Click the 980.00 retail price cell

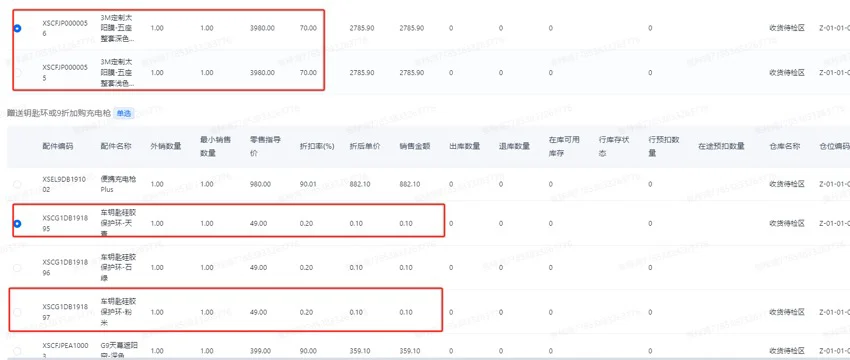pos(259,184)
